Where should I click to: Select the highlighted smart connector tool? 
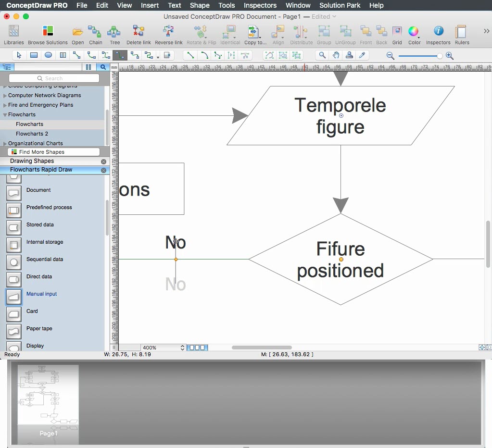pyautogui.click(x=120, y=55)
